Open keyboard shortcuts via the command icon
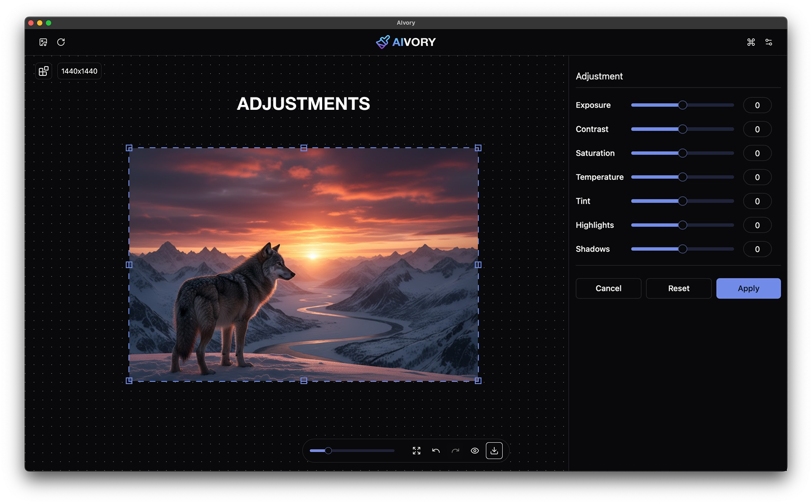812x504 pixels. coord(751,42)
